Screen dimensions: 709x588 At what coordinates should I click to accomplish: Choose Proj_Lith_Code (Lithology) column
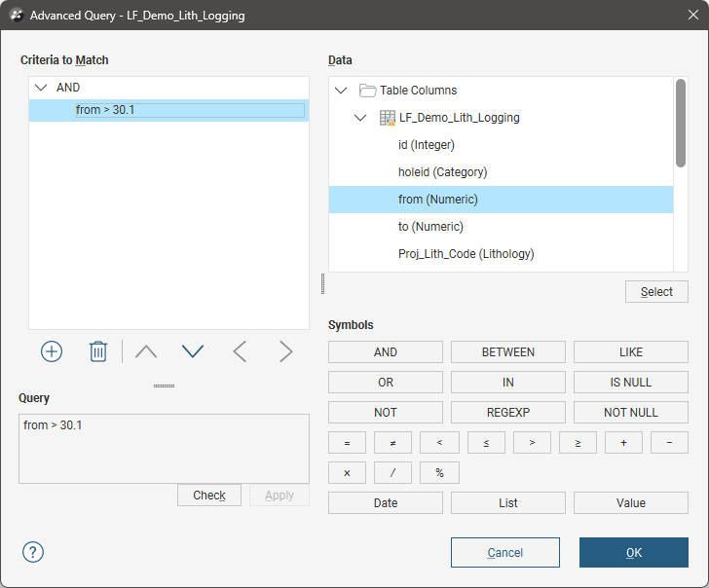coord(466,254)
